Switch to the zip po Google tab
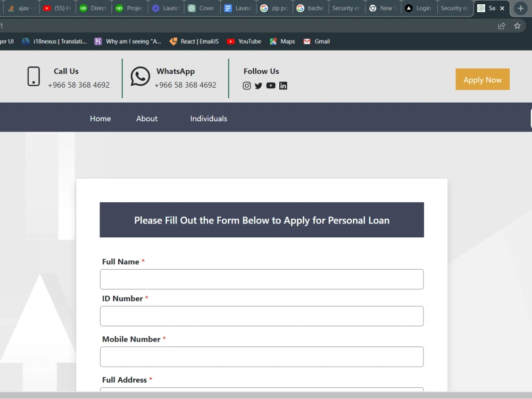Image resolution: width=532 pixels, height=399 pixels. coord(274,8)
